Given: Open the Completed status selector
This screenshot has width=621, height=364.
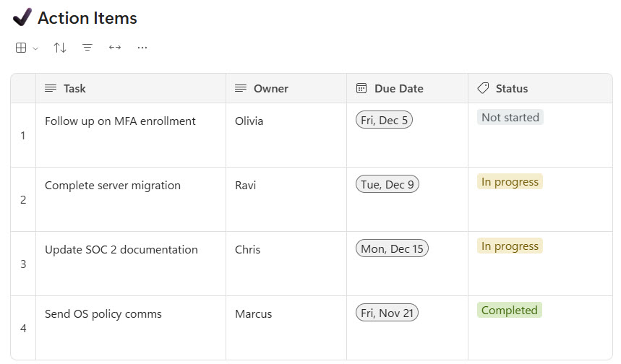Looking at the screenshot, I should 509,311.
